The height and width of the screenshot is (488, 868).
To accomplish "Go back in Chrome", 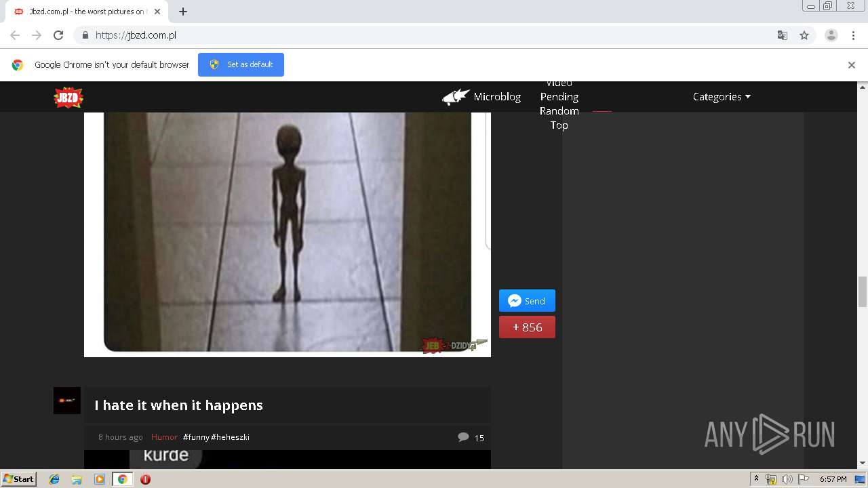I will 15,35.
